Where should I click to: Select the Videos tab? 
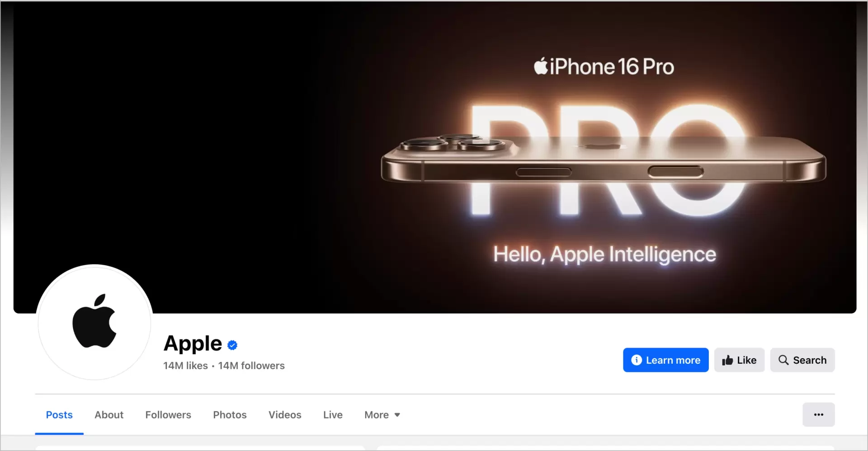coord(285,415)
